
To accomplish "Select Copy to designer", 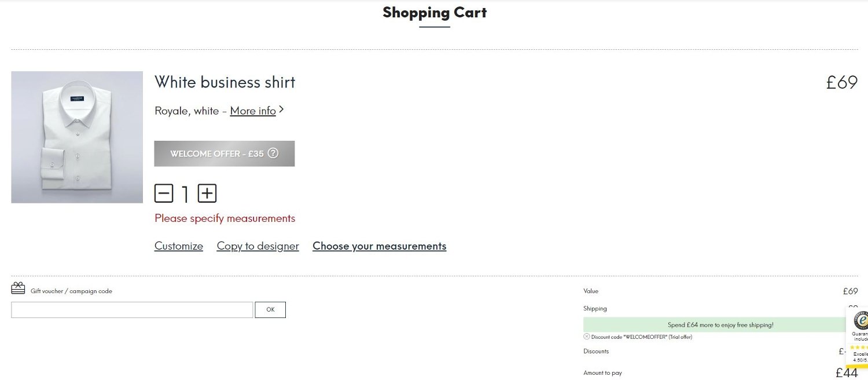I will pos(258,246).
